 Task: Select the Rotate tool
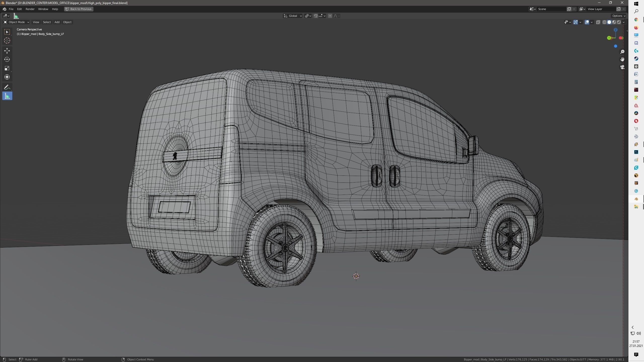[7, 60]
